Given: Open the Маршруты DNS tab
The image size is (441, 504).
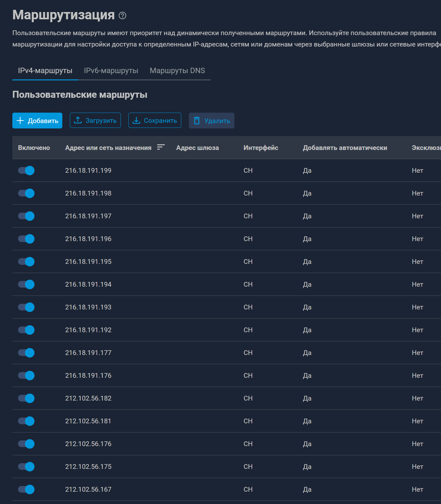Looking at the screenshot, I should 177,71.
